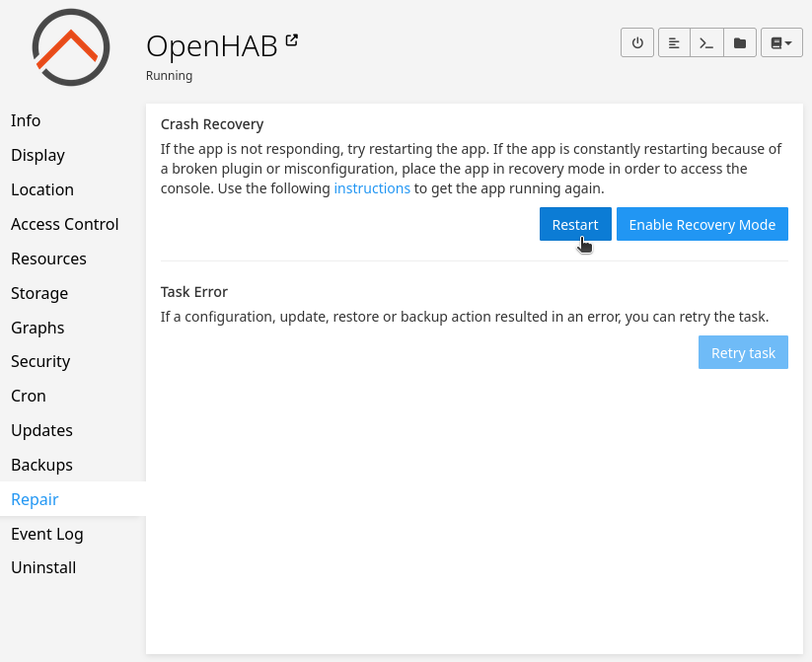Open the Resources section
Viewport: 812px width, 662px height.
(48, 258)
